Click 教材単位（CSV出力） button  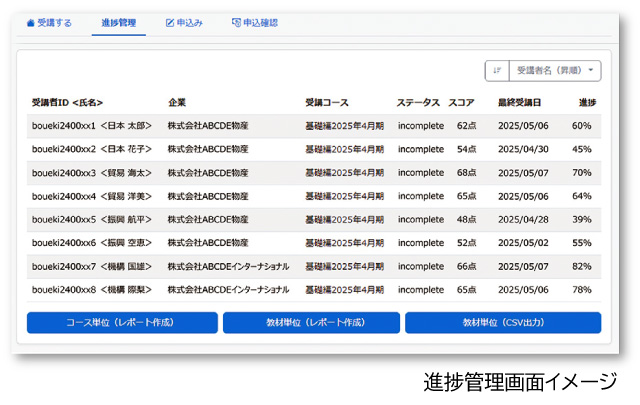point(503,323)
